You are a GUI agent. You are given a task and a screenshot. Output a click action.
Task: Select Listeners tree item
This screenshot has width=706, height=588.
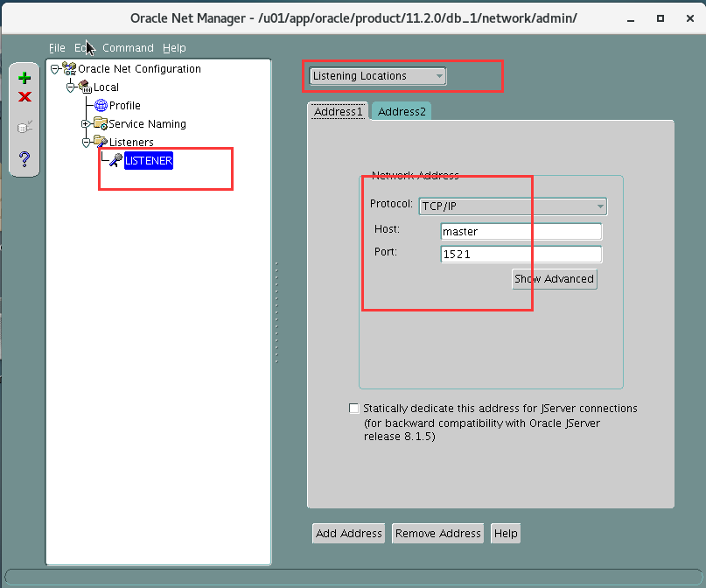[x=131, y=143]
